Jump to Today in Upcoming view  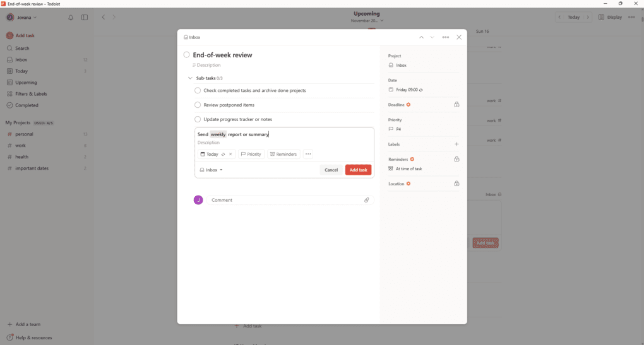pos(574,17)
